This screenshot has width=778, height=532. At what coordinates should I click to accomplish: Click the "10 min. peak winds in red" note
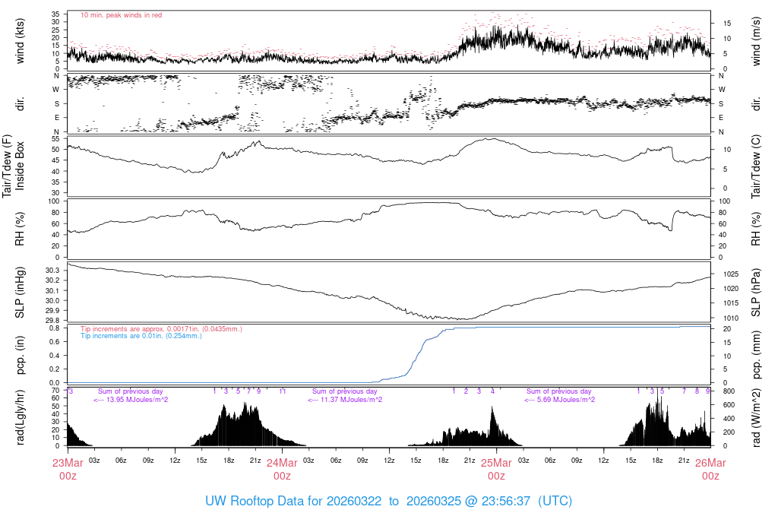point(121,15)
